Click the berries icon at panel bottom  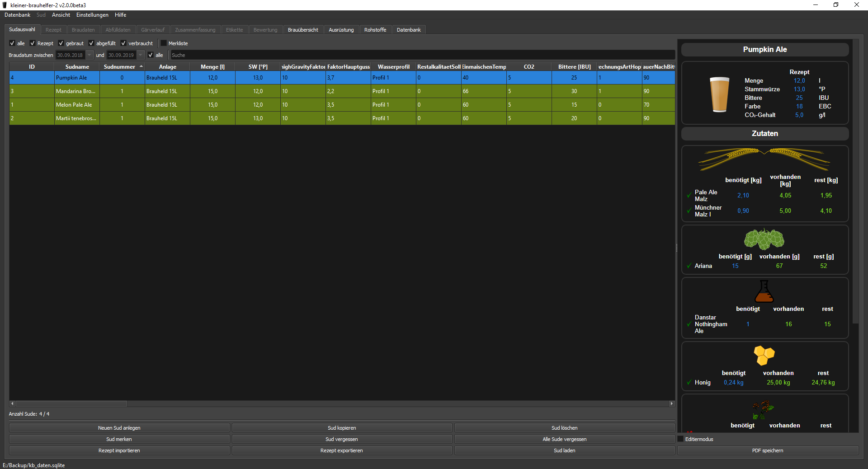coord(763,409)
